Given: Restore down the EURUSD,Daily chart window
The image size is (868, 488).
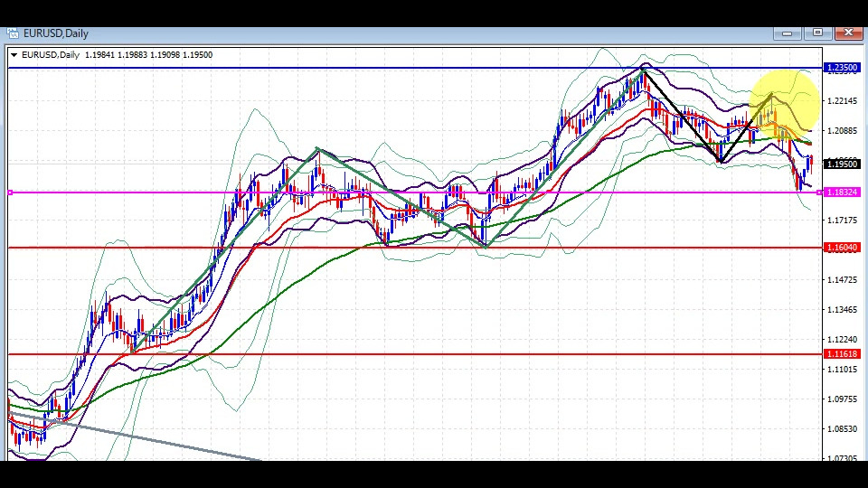Looking at the screenshot, I should [817, 33].
